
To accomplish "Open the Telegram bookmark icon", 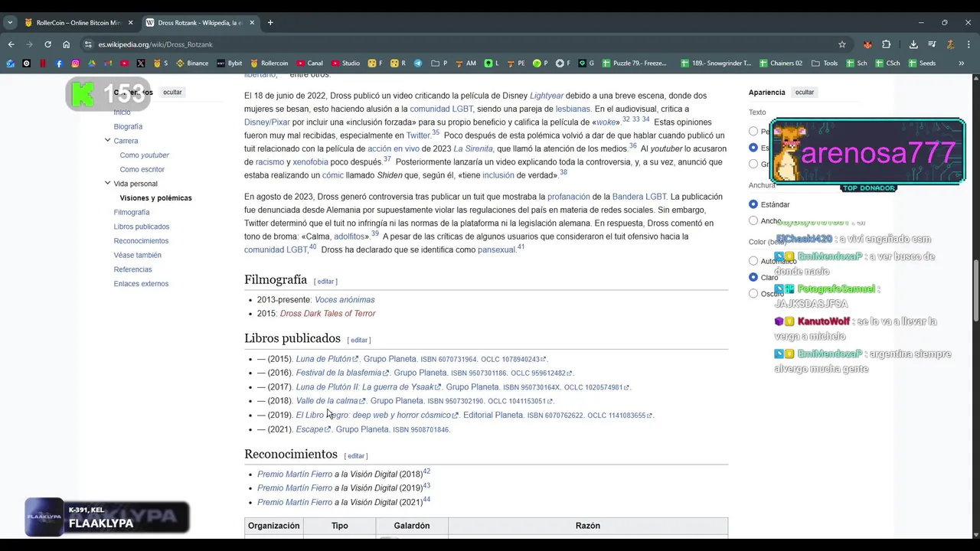I will (x=418, y=64).
